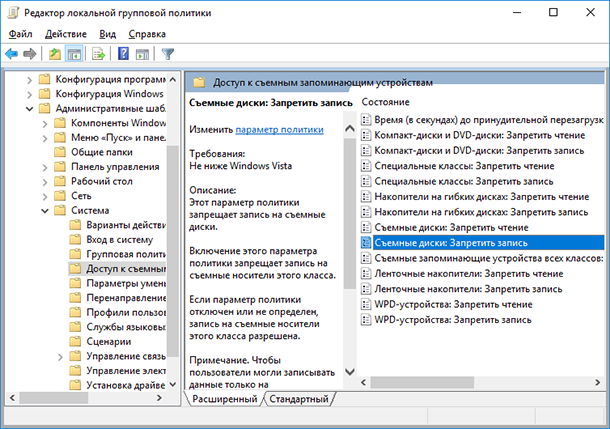The image size is (610, 429).
Task: Click the description pane scroll-down arrow
Action: [350, 372]
